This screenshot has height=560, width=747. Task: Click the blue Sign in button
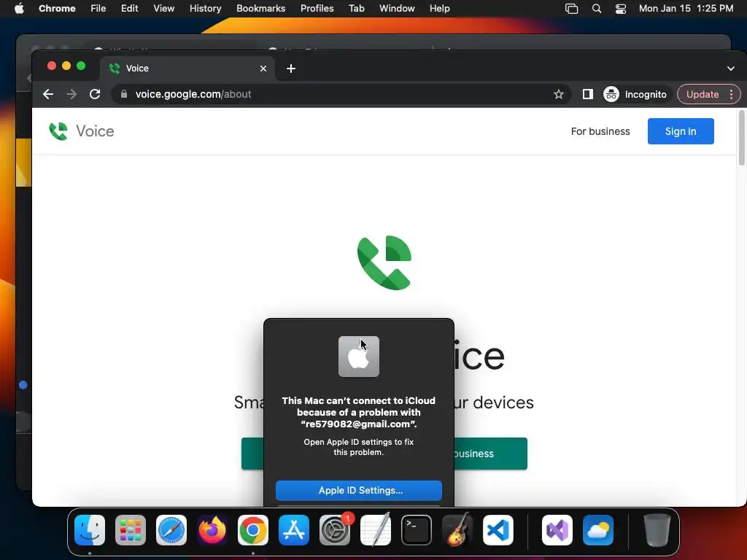point(681,131)
